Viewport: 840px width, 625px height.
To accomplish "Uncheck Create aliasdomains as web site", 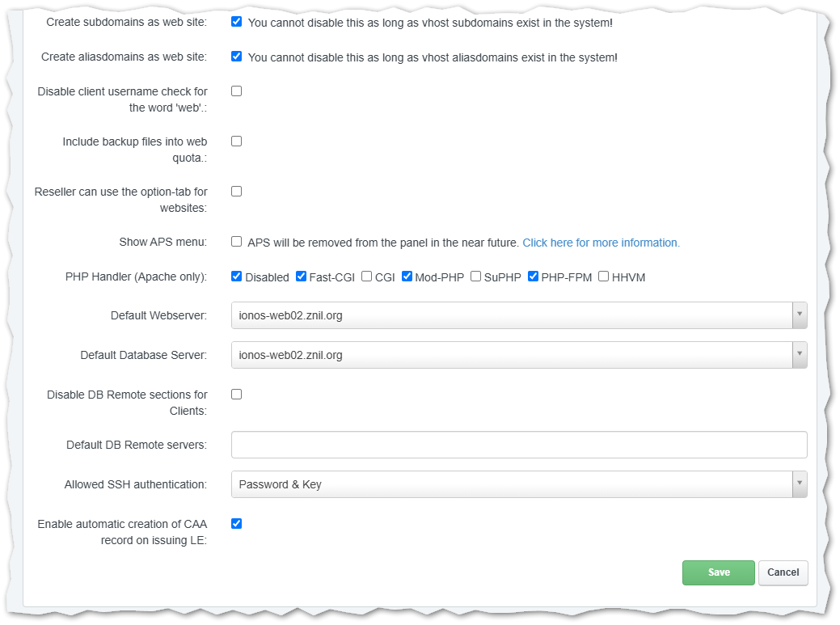I will coord(236,57).
